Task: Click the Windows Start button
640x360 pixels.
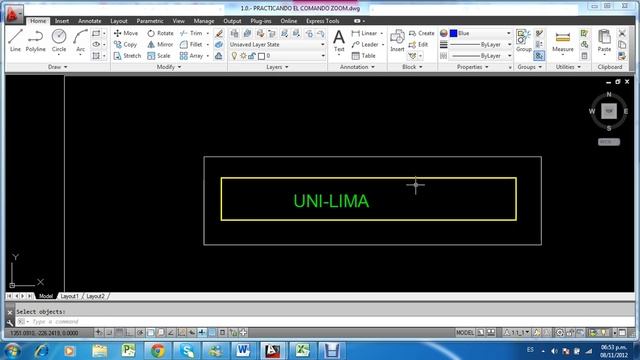Action: pyautogui.click(x=11, y=351)
